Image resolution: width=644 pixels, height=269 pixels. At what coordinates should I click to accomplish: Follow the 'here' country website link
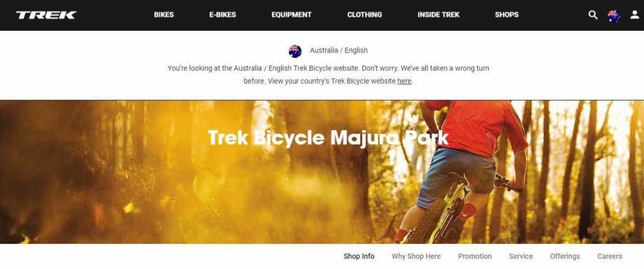click(404, 81)
